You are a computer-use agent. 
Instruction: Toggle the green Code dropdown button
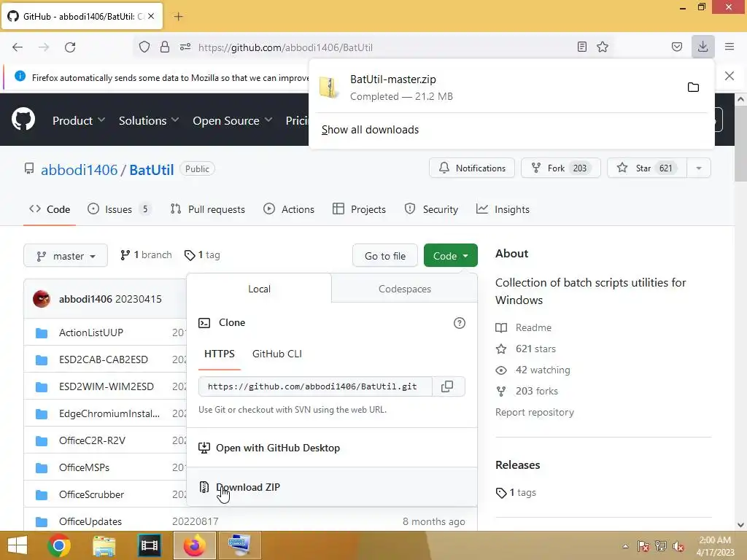(x=451, y=256)
